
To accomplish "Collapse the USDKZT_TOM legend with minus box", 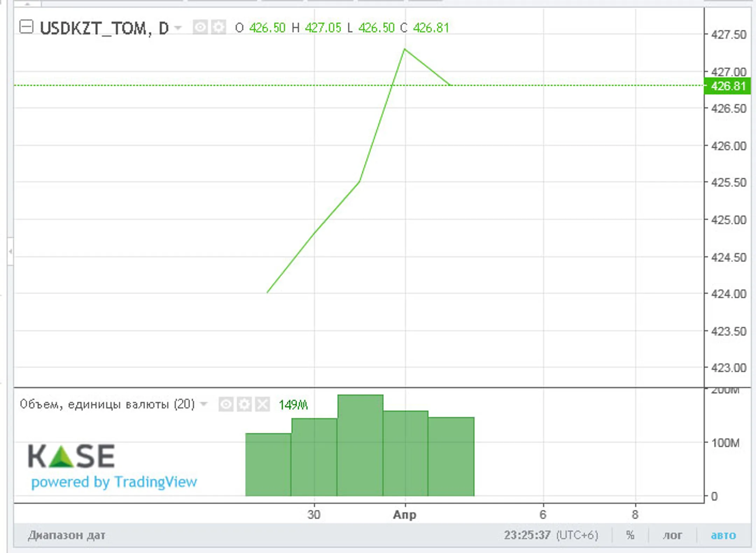I will pos(26,27).
